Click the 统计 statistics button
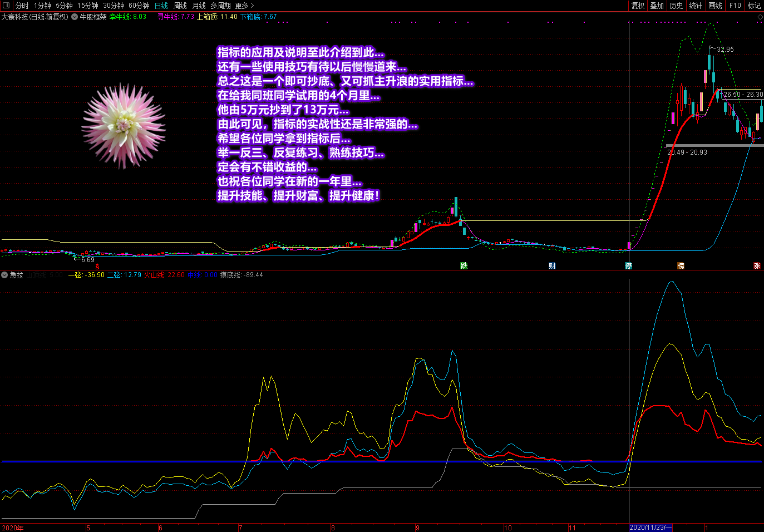The height and width of the screenshot is (532, 764). click(x=696, y=6)
